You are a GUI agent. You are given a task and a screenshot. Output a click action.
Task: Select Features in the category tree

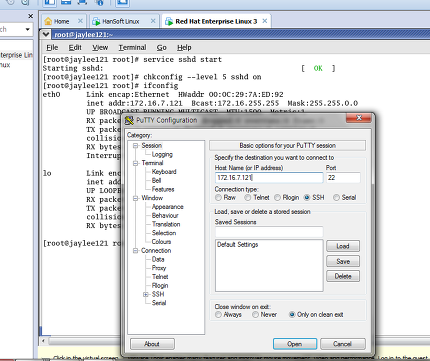point(163,189)
